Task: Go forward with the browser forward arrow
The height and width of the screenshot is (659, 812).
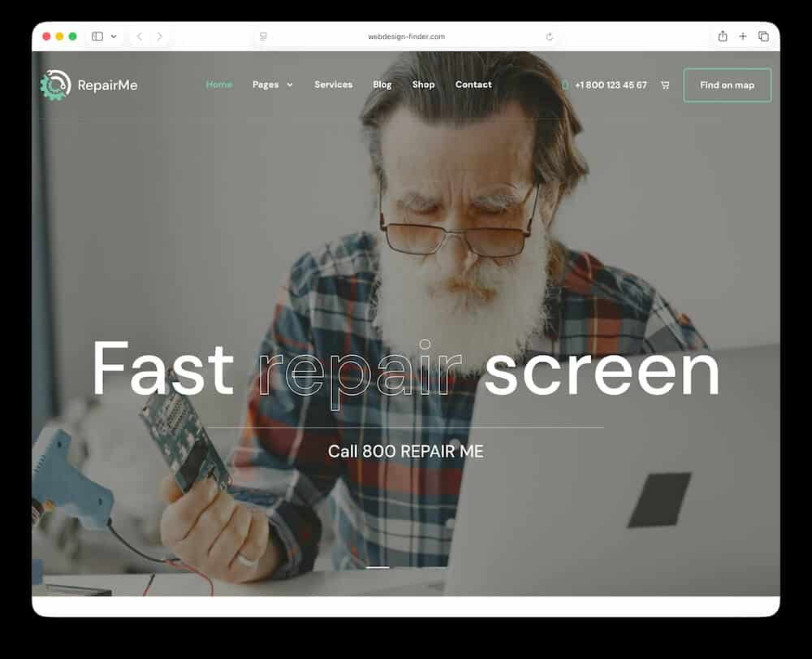Action: point(159,37)
